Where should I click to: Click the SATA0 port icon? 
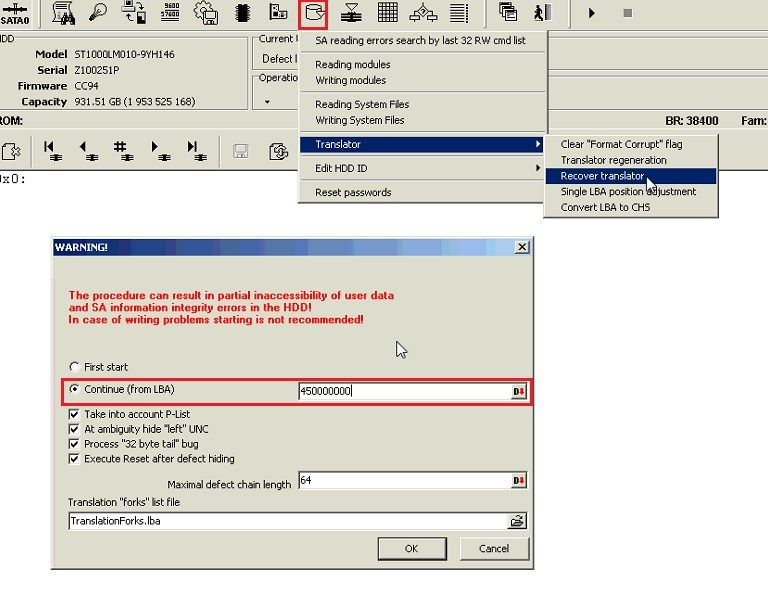click(x=15, y=13)
